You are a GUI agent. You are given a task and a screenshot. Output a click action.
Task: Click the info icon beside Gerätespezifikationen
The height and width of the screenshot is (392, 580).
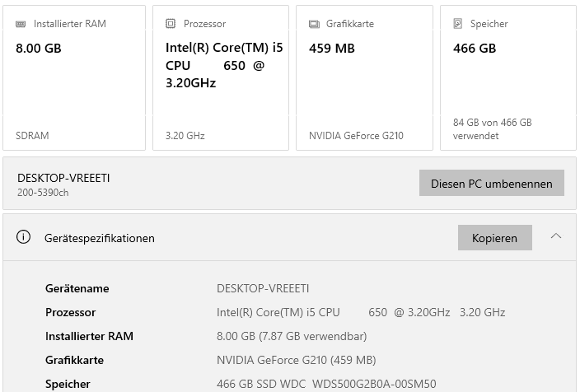pos(25,238)
